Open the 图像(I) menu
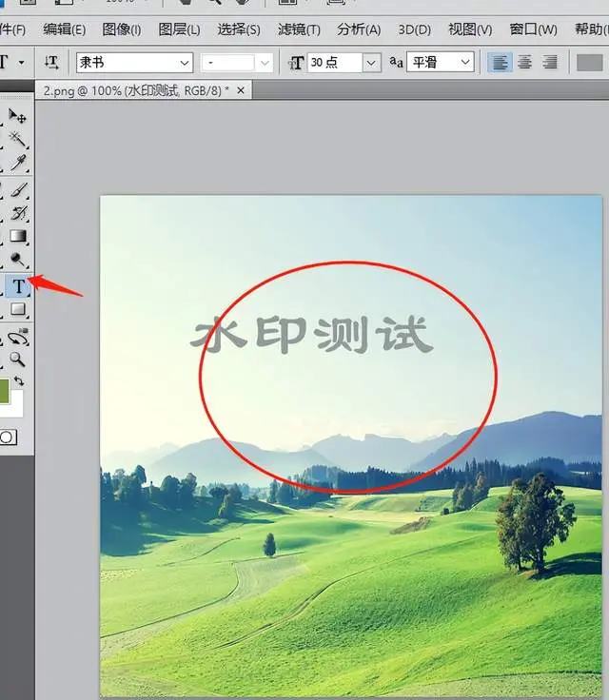 click(x=122, y=29)
